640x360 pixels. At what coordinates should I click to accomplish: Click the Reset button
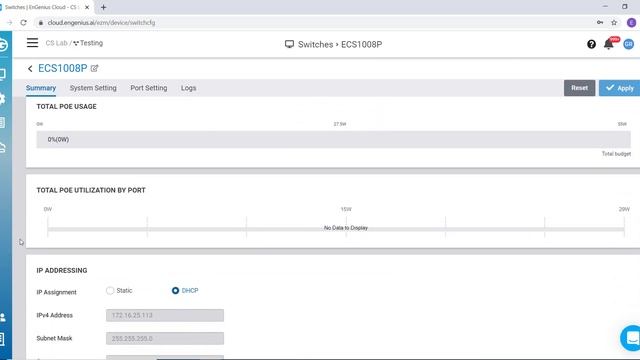pyautogui.click(x=579, y=88)
